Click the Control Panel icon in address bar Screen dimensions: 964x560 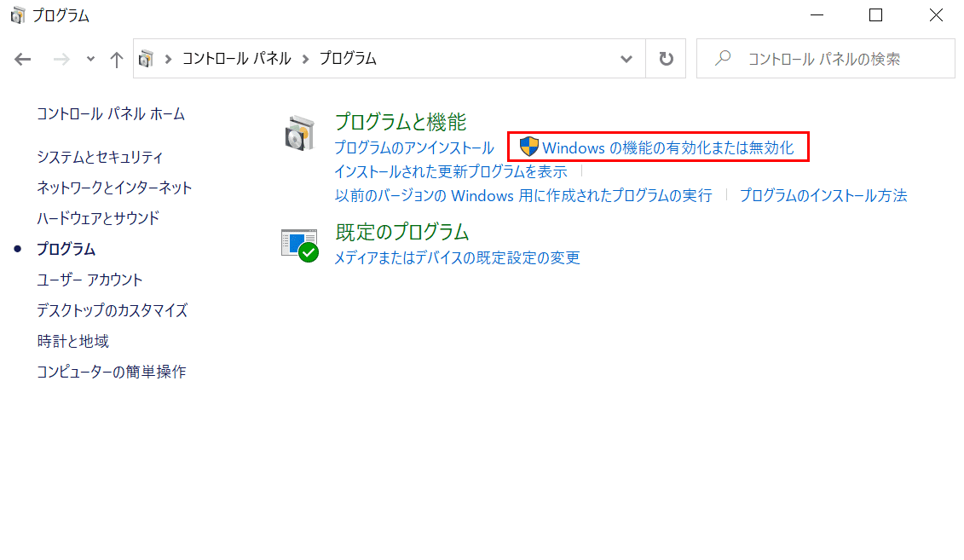click(147, 59)
